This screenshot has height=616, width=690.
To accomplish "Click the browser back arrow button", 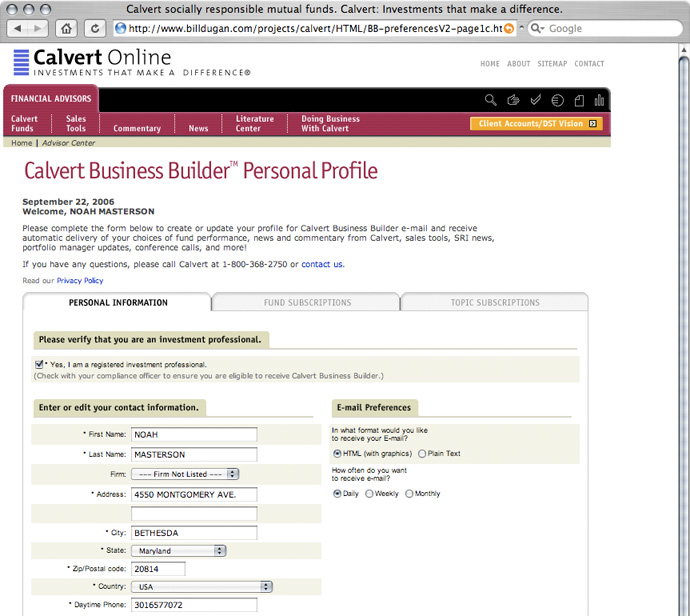I will click(18, 29).
